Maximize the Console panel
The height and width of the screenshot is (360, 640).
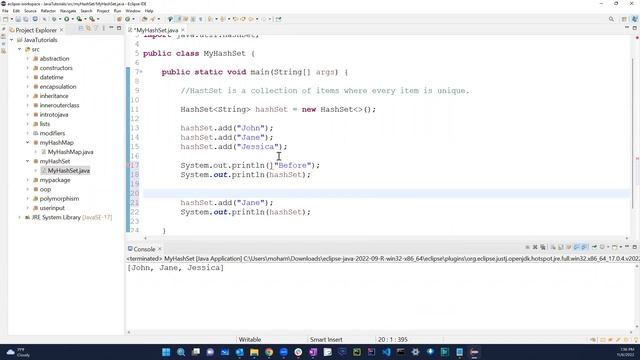click(634, 247)
